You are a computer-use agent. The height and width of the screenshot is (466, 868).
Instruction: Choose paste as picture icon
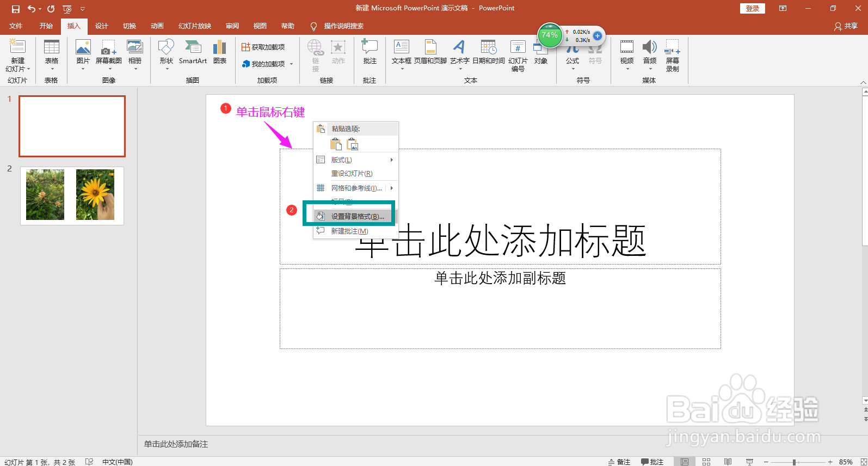click(353, 144)
